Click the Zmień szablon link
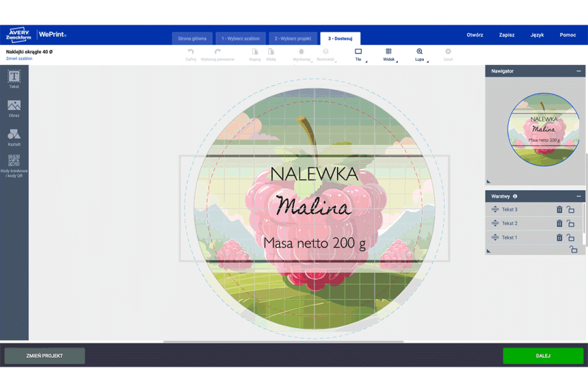This screenshot has width=588, height=392. pos(19,59)
